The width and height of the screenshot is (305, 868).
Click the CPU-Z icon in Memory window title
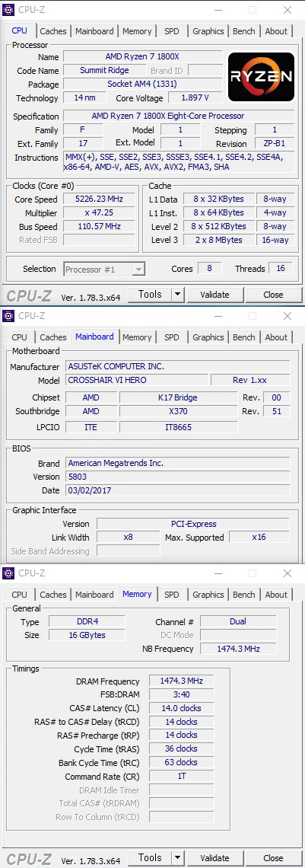(x=8, y=573)
